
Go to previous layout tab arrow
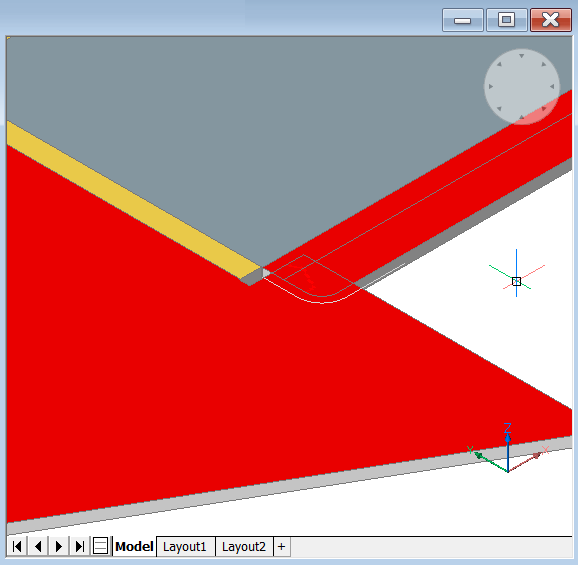38,546
